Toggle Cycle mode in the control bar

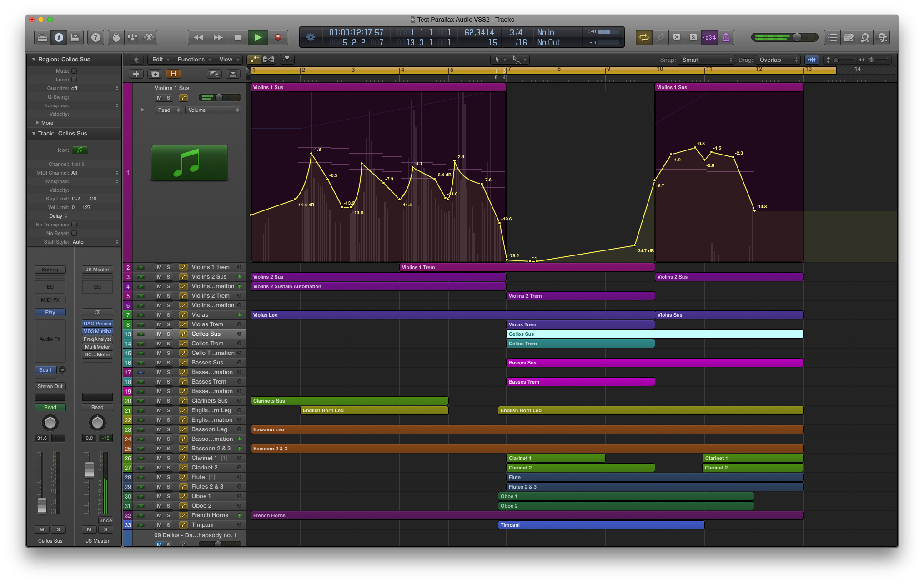point(644,37)
